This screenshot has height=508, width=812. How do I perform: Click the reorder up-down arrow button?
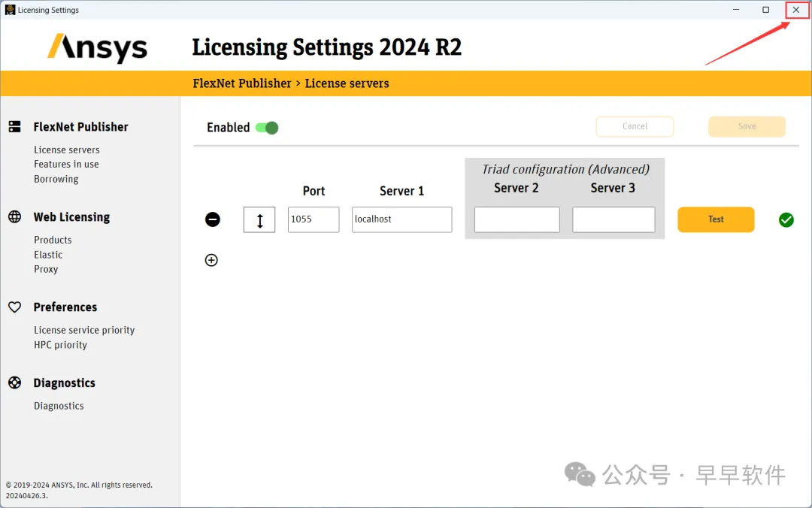[259, 220]
